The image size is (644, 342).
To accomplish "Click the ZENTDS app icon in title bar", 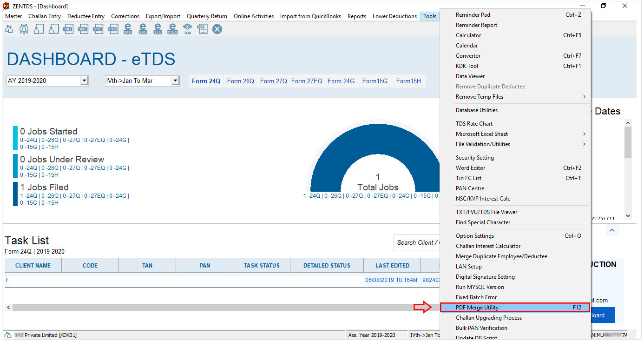I will click(x=7, y=6).
